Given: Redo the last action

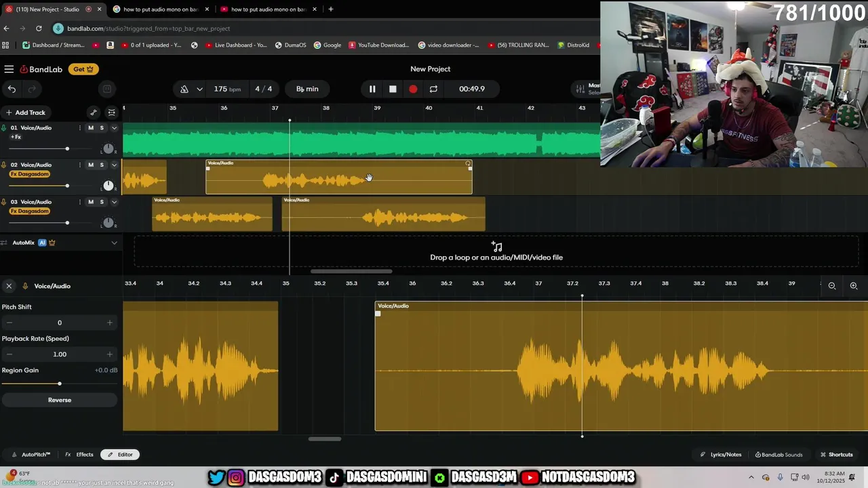Looking at the screenshot, I should (x=31, y=89).
